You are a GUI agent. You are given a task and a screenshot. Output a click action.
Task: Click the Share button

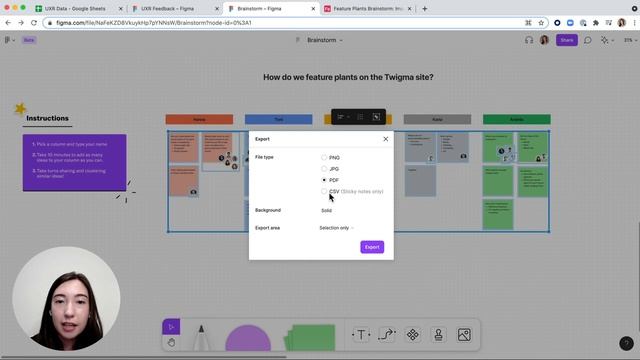tap(567, 40)
